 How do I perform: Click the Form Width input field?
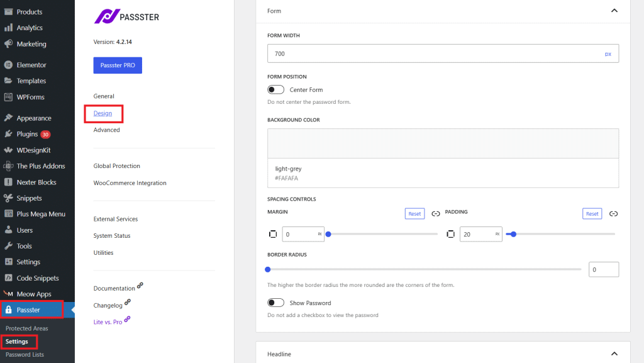click(443, 54)
